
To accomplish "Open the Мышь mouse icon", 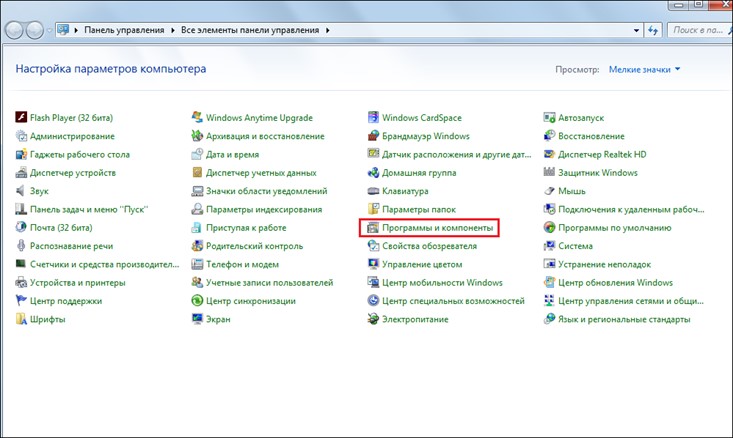I will [x=549, y=191].
